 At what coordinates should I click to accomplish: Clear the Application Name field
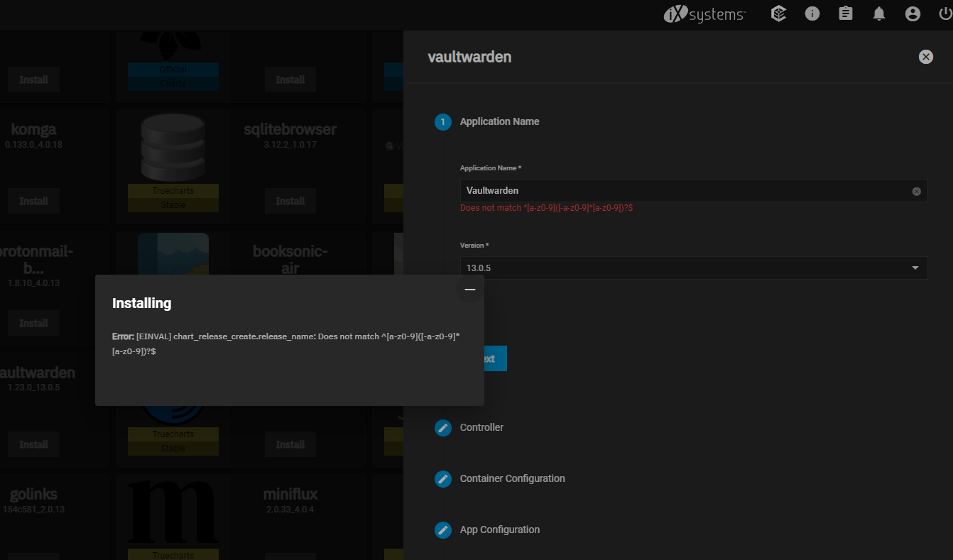click(917, 191)
